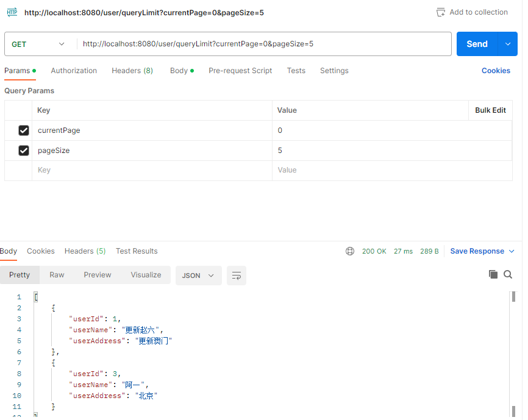Expand the Send button arrow options

(507, 44)
